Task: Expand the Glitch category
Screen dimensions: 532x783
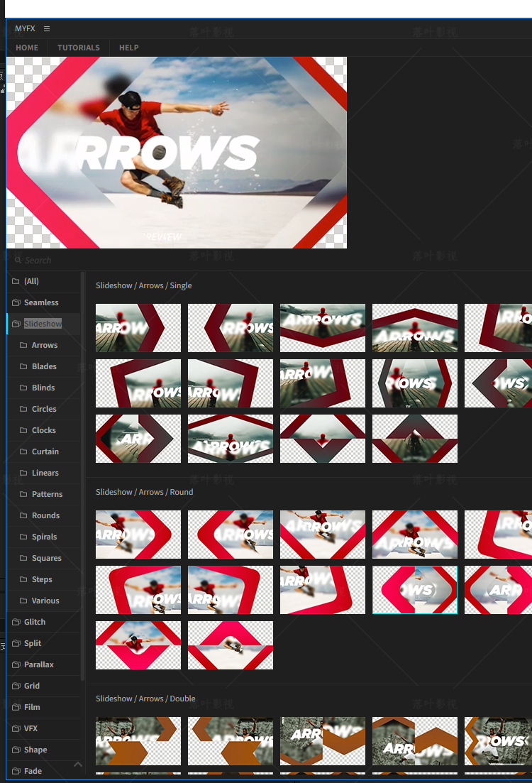Action: pyautogui.click(x=44, y=622)
